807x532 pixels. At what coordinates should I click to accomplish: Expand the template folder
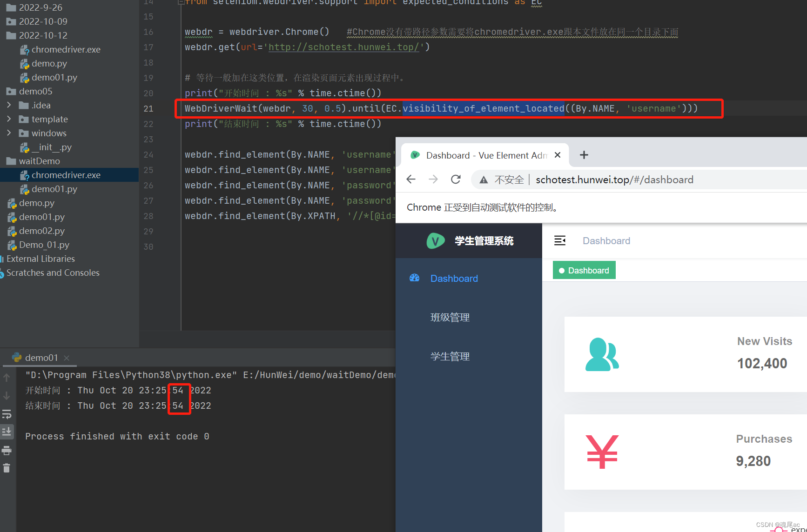coord(9,119)
